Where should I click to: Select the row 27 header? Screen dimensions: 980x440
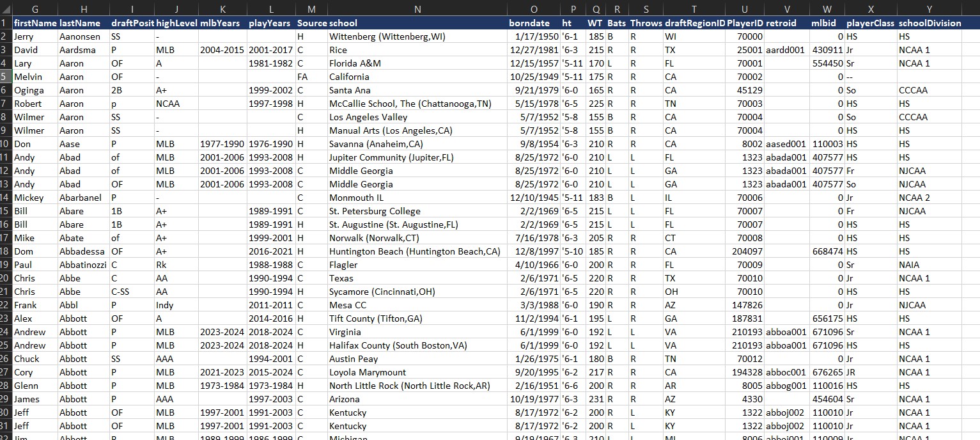tap(5, 372)
